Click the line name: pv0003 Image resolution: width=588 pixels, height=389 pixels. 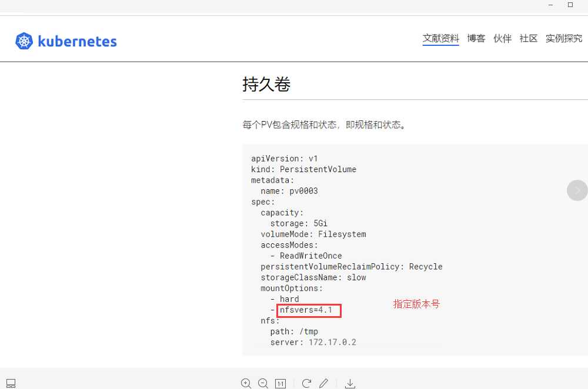coord(289,191)
